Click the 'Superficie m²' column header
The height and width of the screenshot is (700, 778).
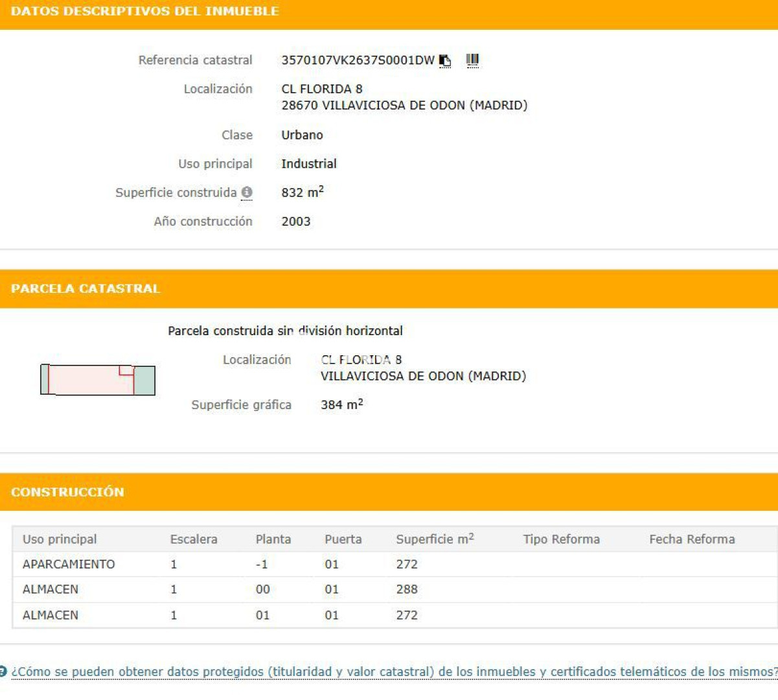(435, 539)
